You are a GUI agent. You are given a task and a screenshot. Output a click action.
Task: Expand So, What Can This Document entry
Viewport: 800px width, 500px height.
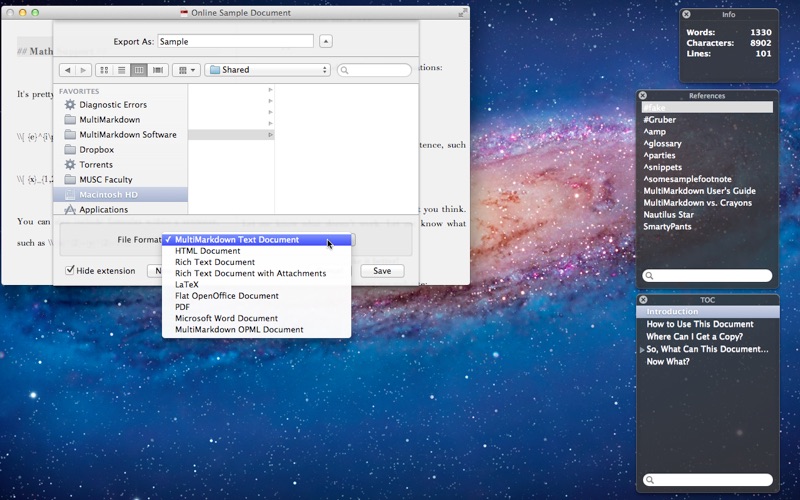point(642,349)
